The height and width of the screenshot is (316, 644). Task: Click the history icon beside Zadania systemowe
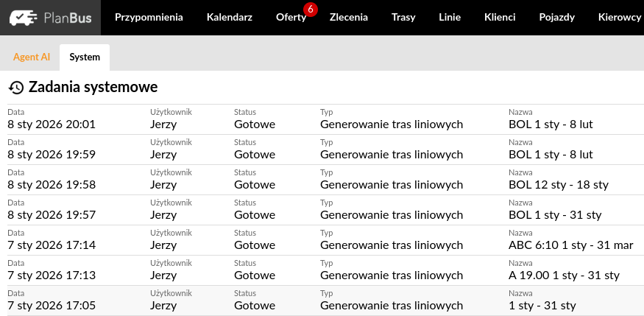point(16,88)
